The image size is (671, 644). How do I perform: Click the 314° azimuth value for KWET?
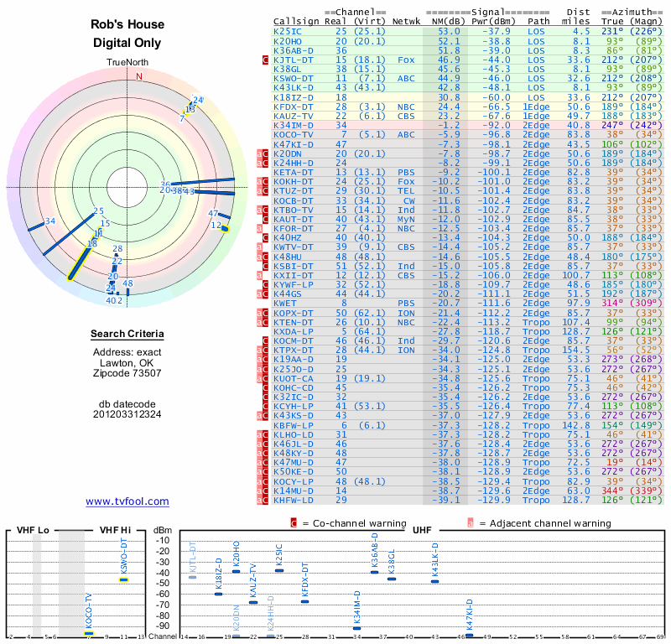click(x=612, y=304)
